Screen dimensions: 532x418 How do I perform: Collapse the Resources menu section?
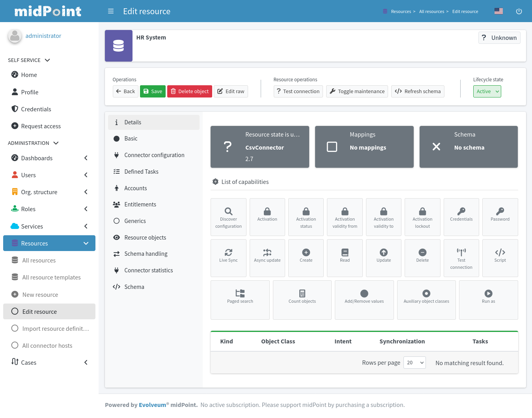tap(86, 243)
